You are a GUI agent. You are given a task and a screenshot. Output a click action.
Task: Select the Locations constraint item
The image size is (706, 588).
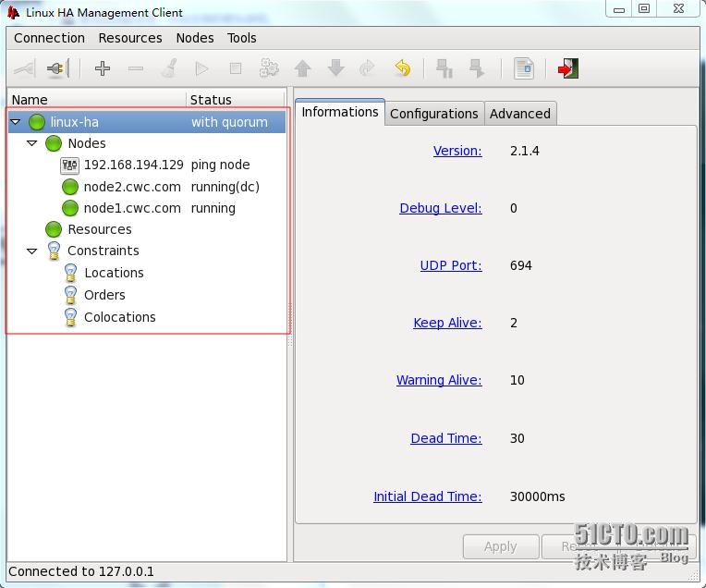(x=114, y=273)
